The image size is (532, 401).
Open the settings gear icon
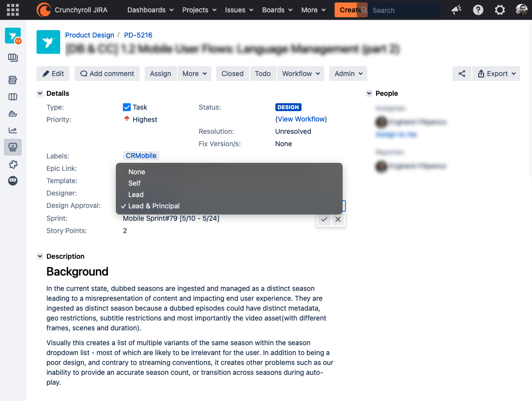coord(500,10)
